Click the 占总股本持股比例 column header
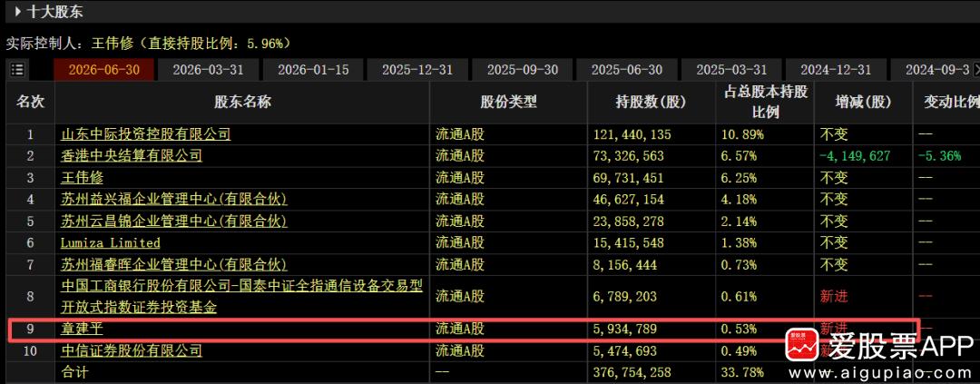Image resolution: width=980 pixels, height=384 pixels. [x=765, y=102]
